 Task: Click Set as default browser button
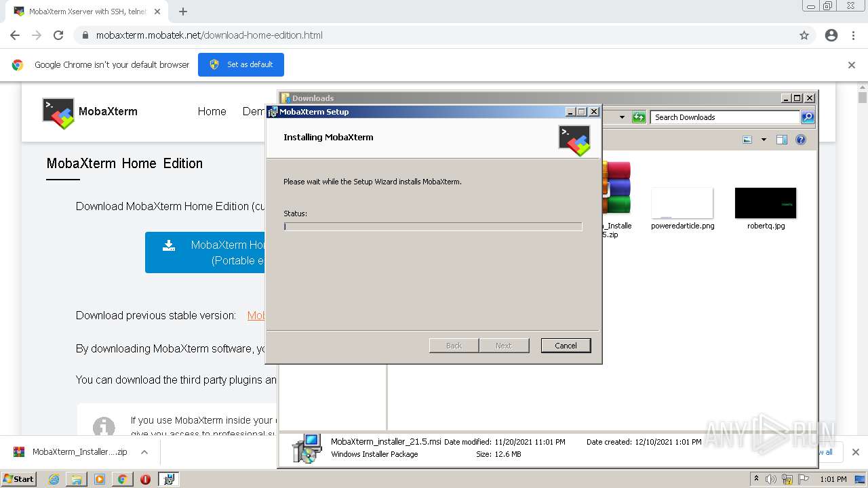tap(241, 64)
